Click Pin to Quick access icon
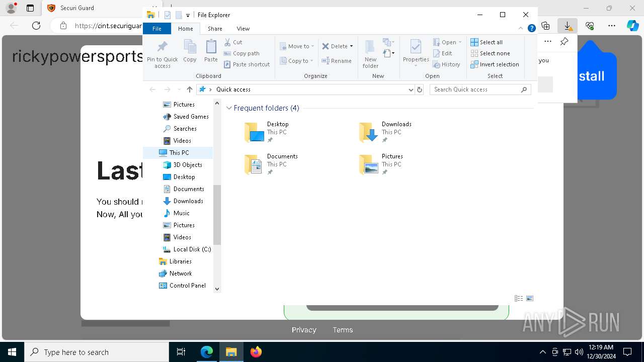The width and height of the screenshot is (644, 362). click(x=162, y=54)
